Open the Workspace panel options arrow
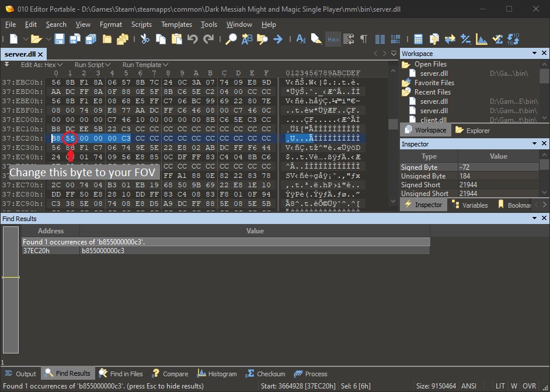The image size is (550, 392). tap(534, 53)
